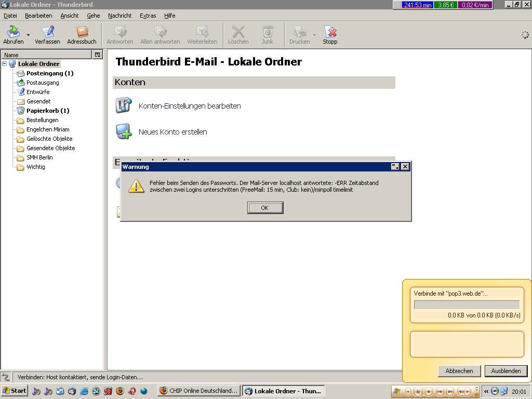Click Neues Konto erstellen link
The height and width of the screenshot is (399, 532).
tap(172, 132)
